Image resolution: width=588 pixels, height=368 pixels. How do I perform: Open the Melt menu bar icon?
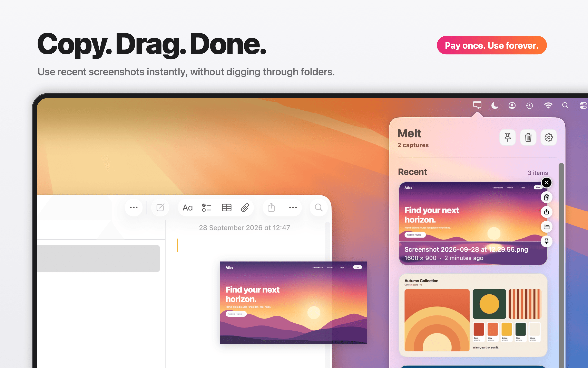tap(477, 105)
